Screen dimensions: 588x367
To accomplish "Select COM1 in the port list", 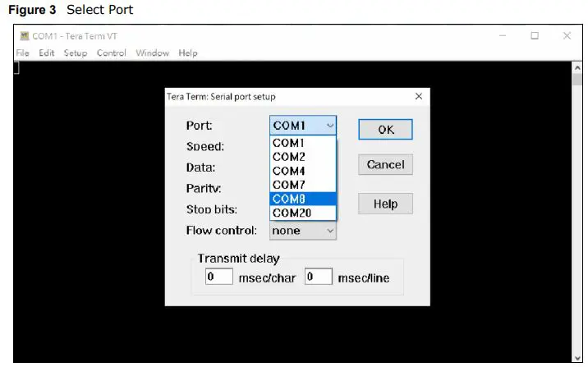I will point(303,143).
